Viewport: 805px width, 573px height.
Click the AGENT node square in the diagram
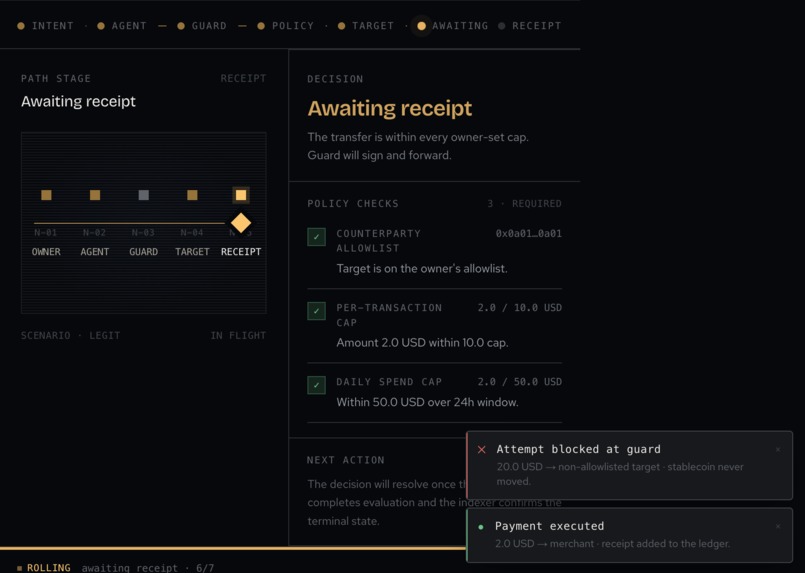[x=95, y=195]
